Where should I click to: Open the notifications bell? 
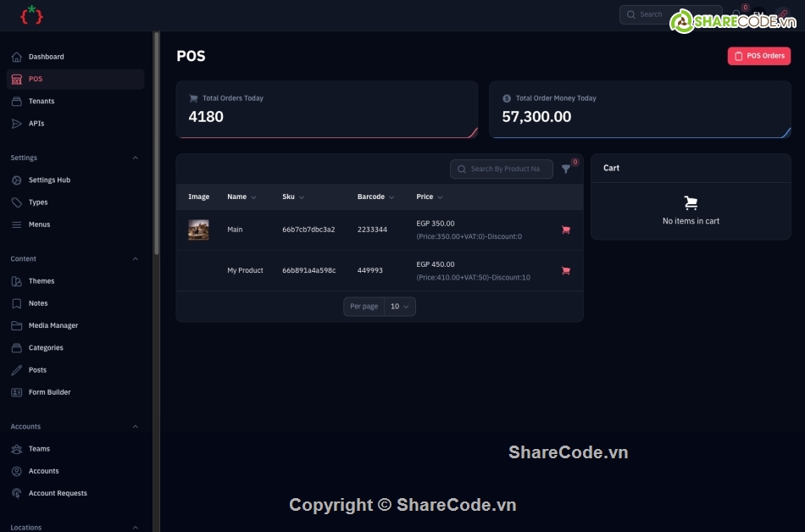738,14
